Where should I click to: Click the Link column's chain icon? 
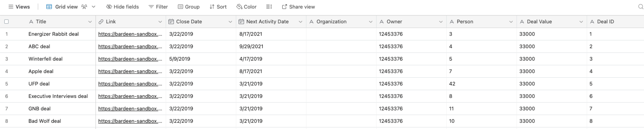coord(101,22)
